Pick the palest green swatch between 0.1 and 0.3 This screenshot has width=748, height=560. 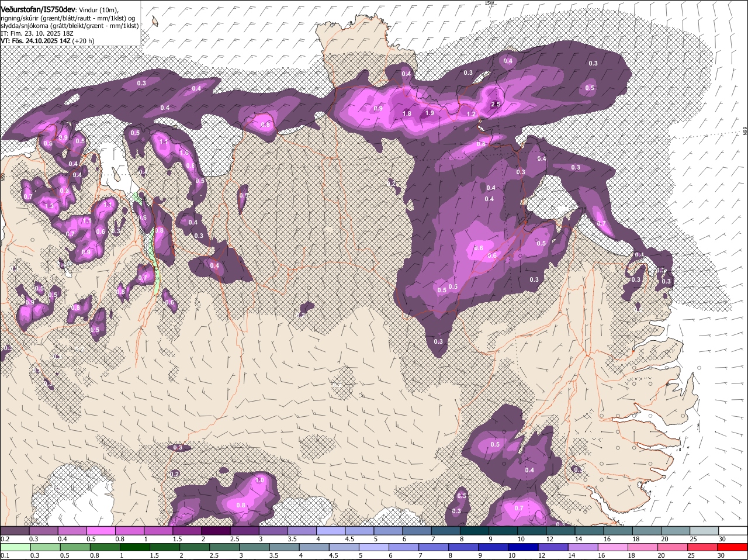[x=15, y=547]
